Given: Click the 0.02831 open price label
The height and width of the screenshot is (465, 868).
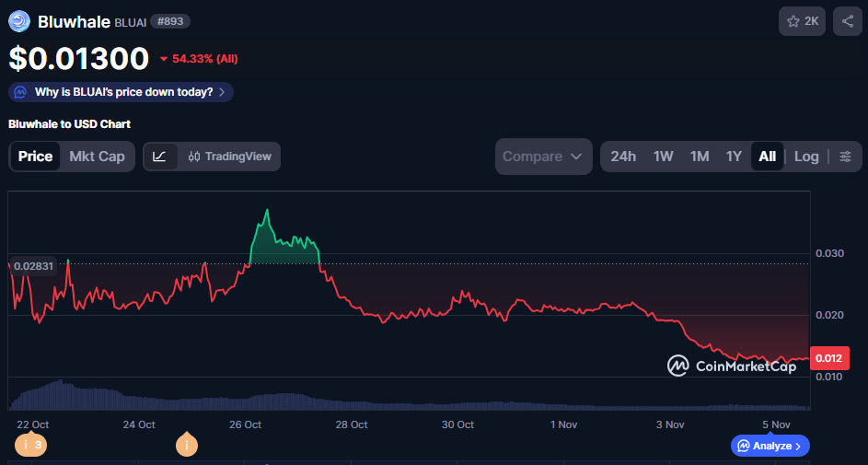Looking at the screenshot, I should tap(33, 266).
